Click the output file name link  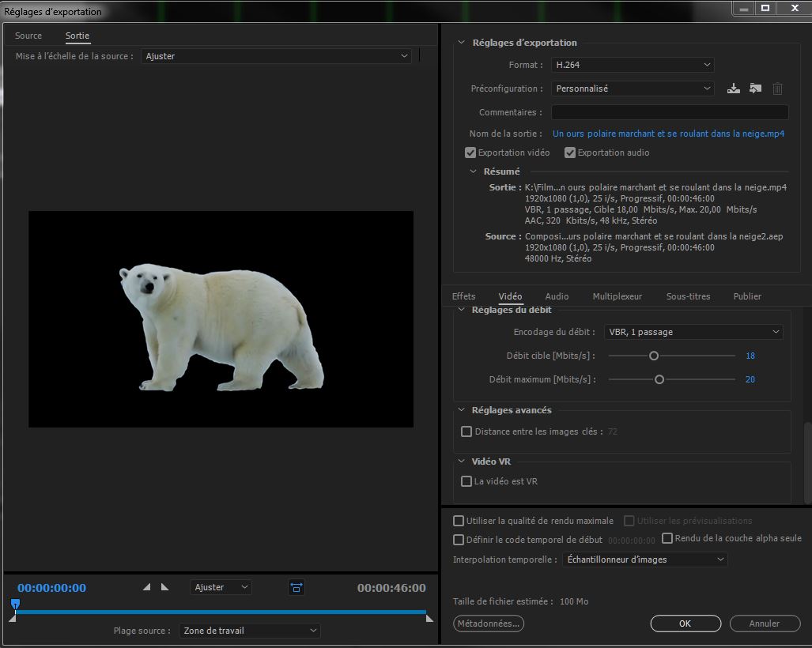[668, 134]
